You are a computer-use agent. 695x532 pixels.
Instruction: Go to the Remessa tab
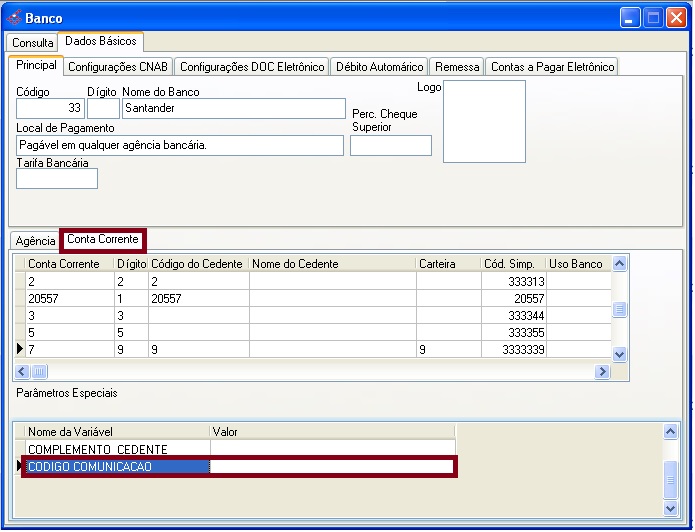(x=457, y=67)
